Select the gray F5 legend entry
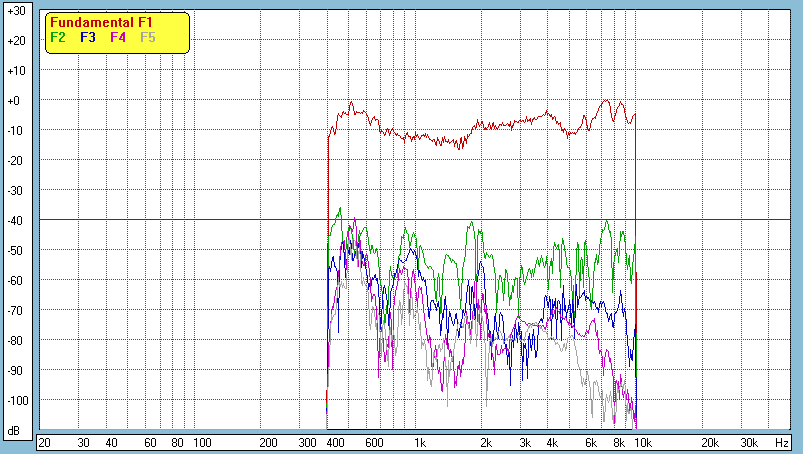Viewport: 803px width, 454px height. tap(148, 37)
